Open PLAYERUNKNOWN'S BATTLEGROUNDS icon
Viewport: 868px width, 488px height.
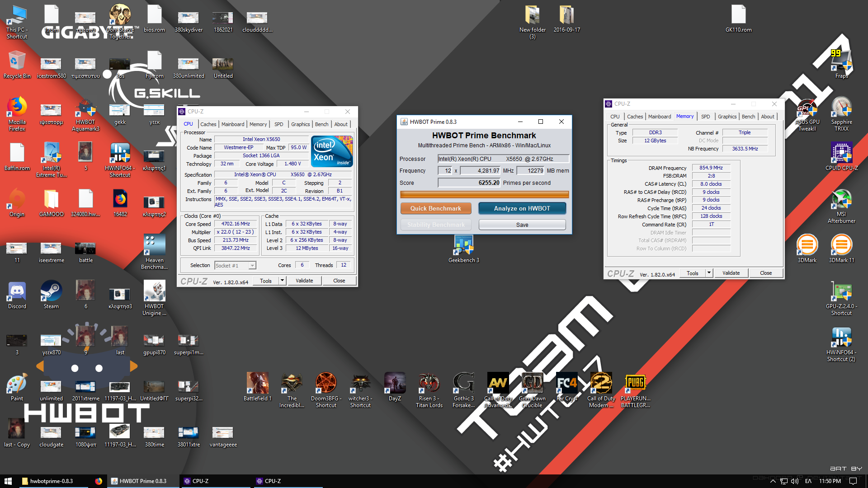[x=635, y=389]
